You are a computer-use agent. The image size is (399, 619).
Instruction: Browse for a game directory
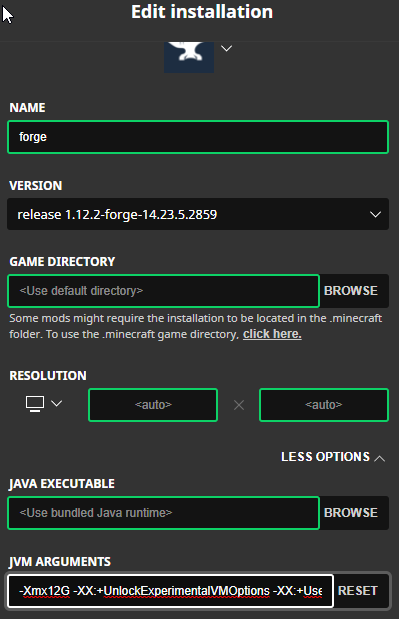point(351,291)
